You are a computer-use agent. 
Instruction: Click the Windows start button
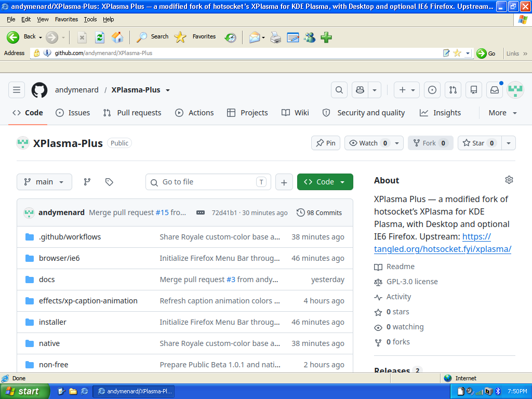tap(24, 391)
